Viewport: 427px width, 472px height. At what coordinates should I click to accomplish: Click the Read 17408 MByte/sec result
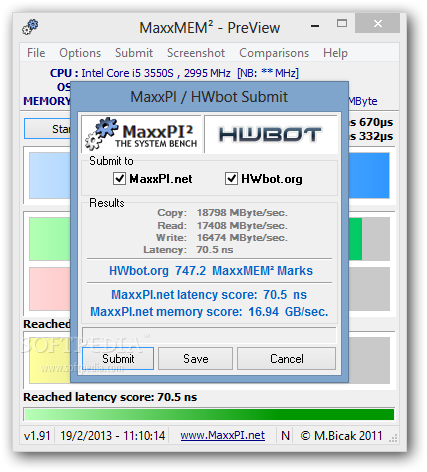coord(222,226)
